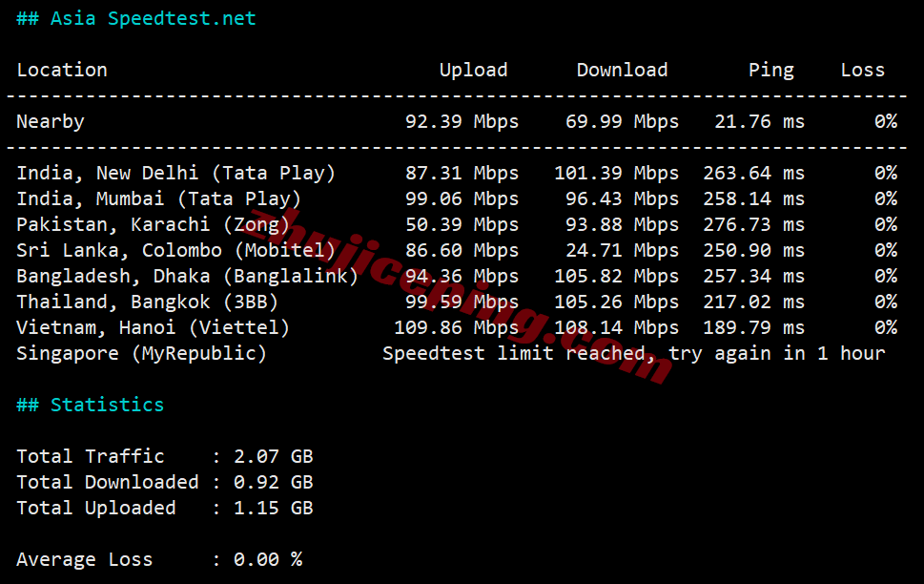Image resolution: width=924 pixels, height=584 pixels.
Task: Click the "Upload" column header
Action: tap(473, 70)
